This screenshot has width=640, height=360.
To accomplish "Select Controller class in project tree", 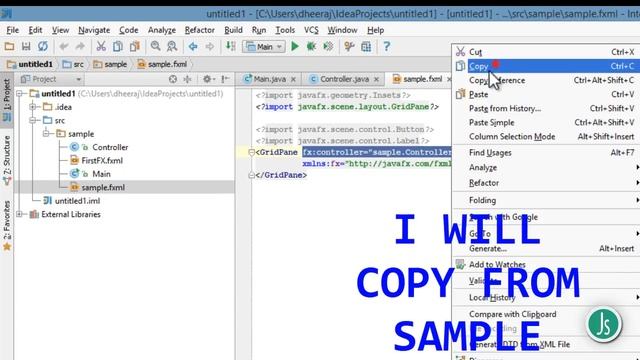I will (99, 147).
